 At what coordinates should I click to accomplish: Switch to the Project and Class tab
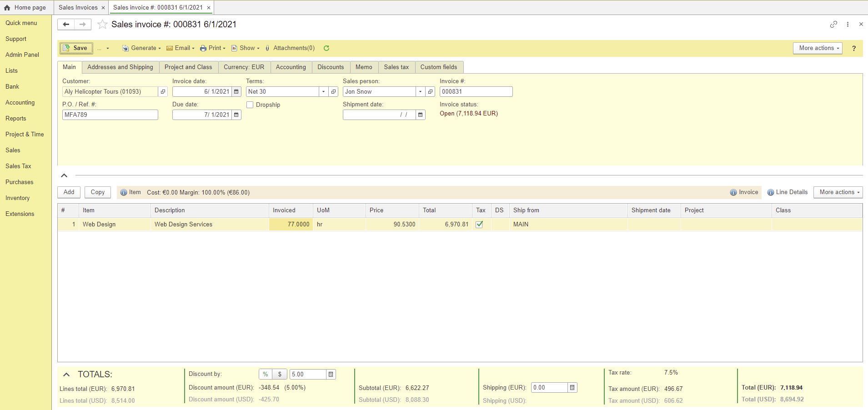click(188, 67)
